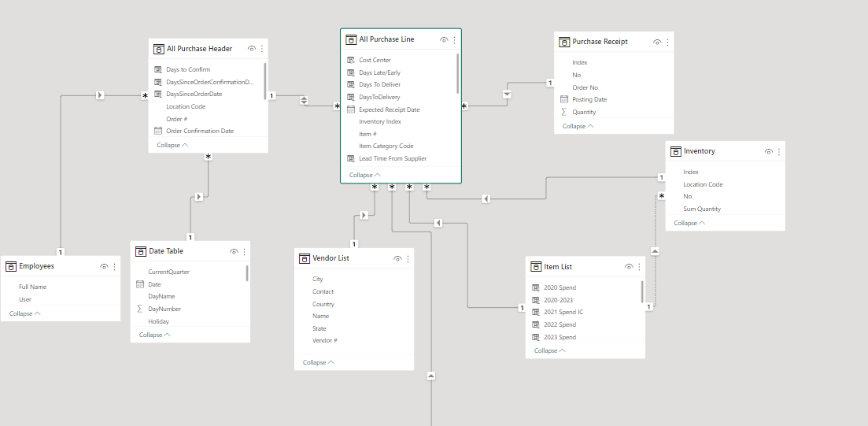Select calendar icon beside Posting Date field

coord(564,100)
